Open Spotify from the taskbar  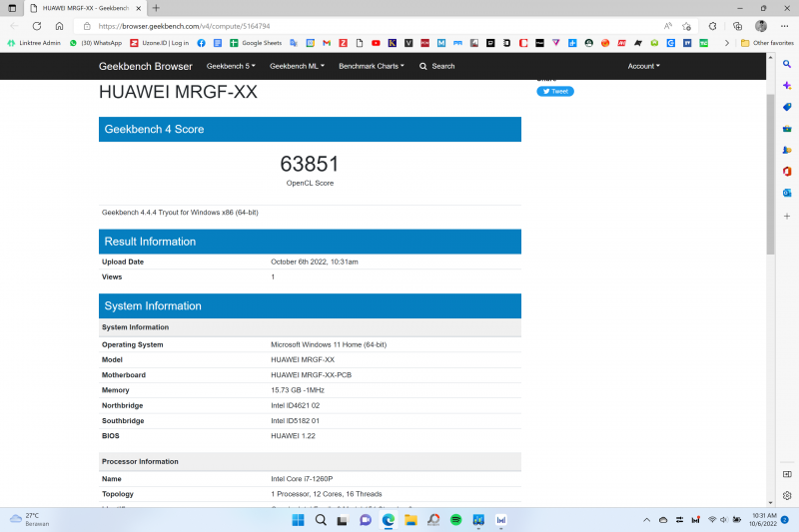tap(455, 520)
